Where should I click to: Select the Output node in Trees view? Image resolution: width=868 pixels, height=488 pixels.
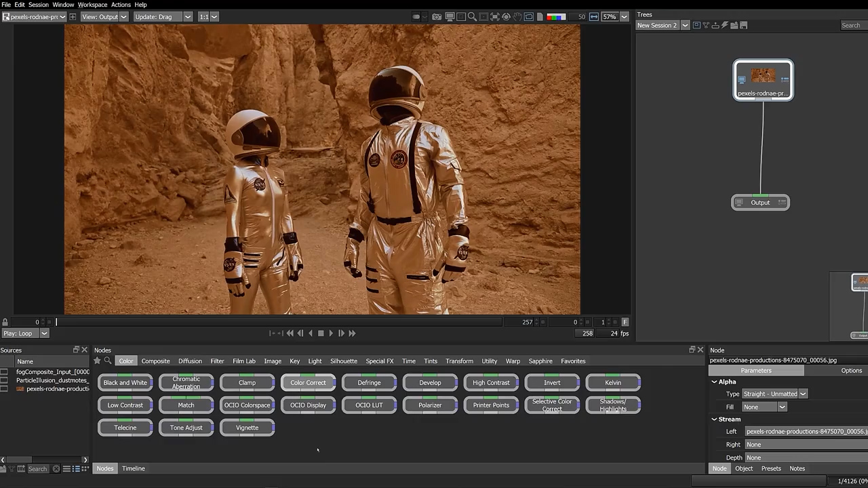tap(760, 203)
